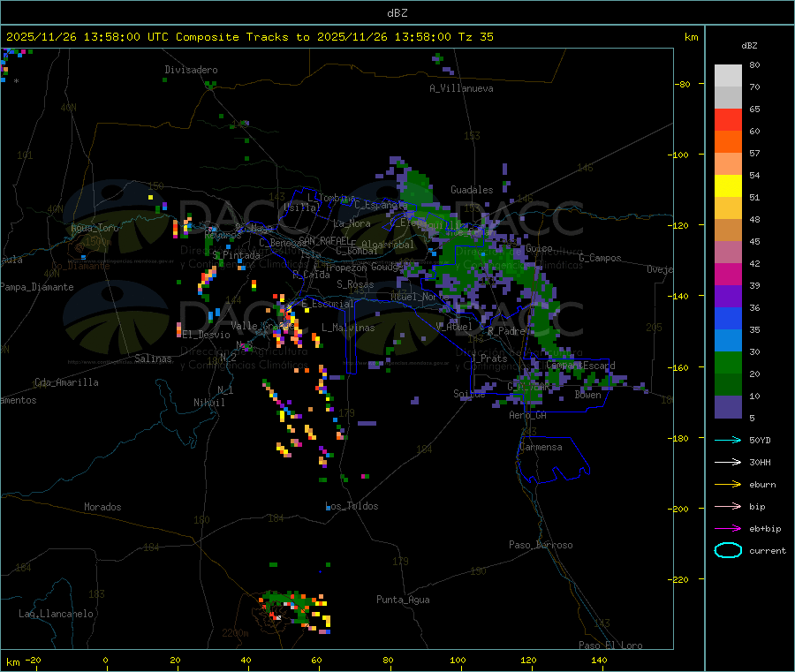Screen dimensions: 795x672
Task: Click the magenta eb+bip arrow icon
Action: click(x=728, y=528)
